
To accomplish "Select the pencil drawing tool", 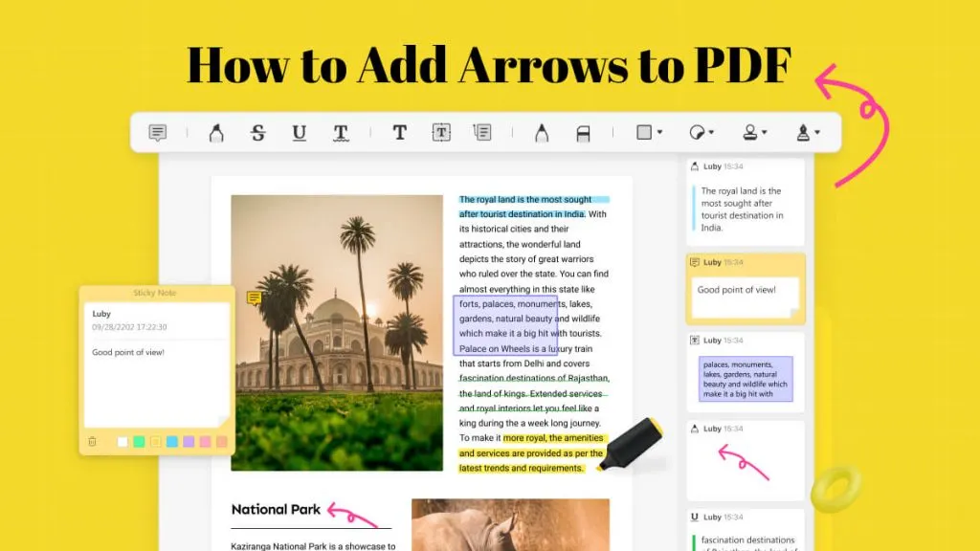I will click(542, 133).
